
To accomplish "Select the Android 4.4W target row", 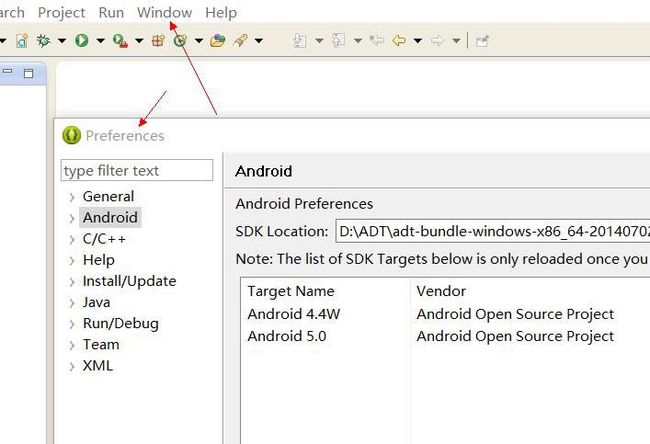I will click(293, 314).
